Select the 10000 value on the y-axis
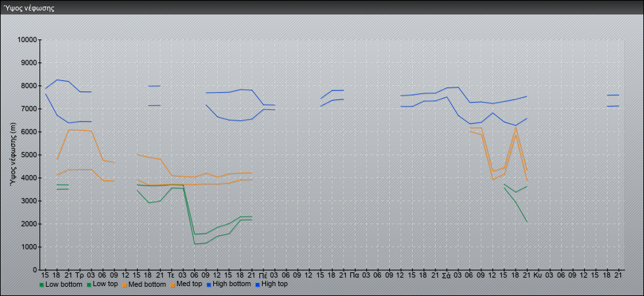Viewport: 644px width, 296px height. pyautogui.click(x=28, y=40)
